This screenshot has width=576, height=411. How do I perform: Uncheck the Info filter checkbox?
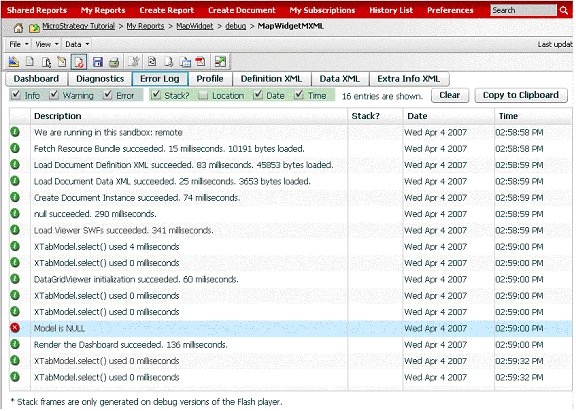point(16,95)
